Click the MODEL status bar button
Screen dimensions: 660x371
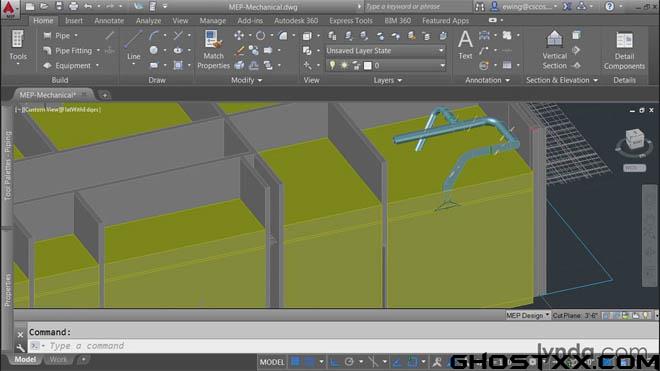tap(272, 362)
